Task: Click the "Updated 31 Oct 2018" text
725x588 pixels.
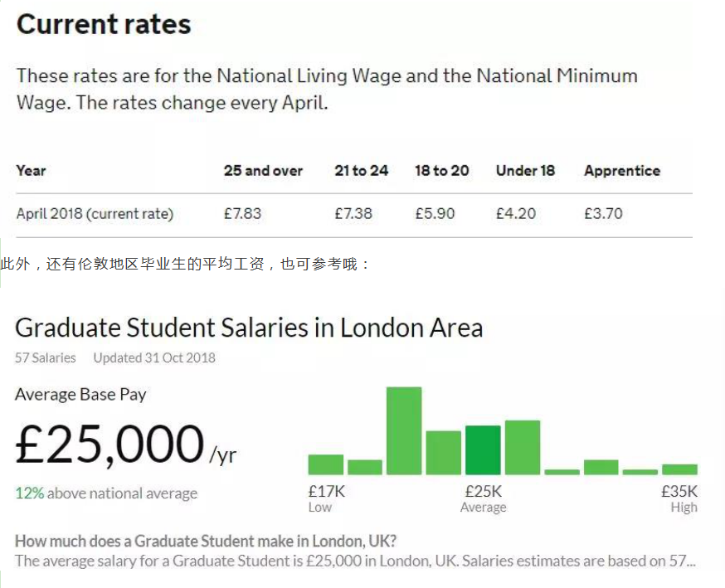Action: 154,358
